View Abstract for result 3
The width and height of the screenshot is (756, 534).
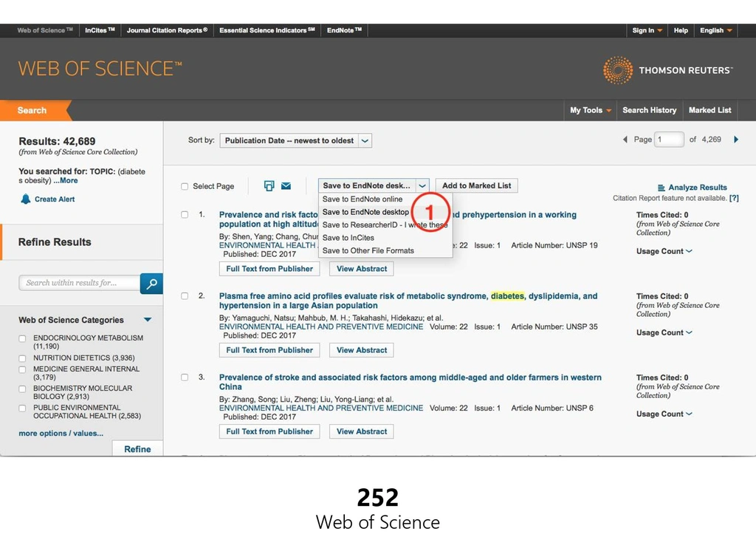[362, 432]
